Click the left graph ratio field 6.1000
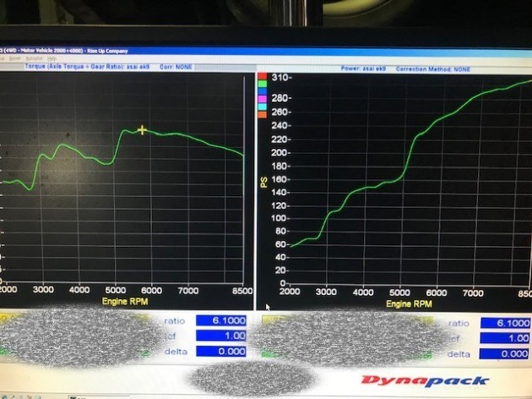The width and height of the screenshot is (532, 399). click(x=220, y=321)
